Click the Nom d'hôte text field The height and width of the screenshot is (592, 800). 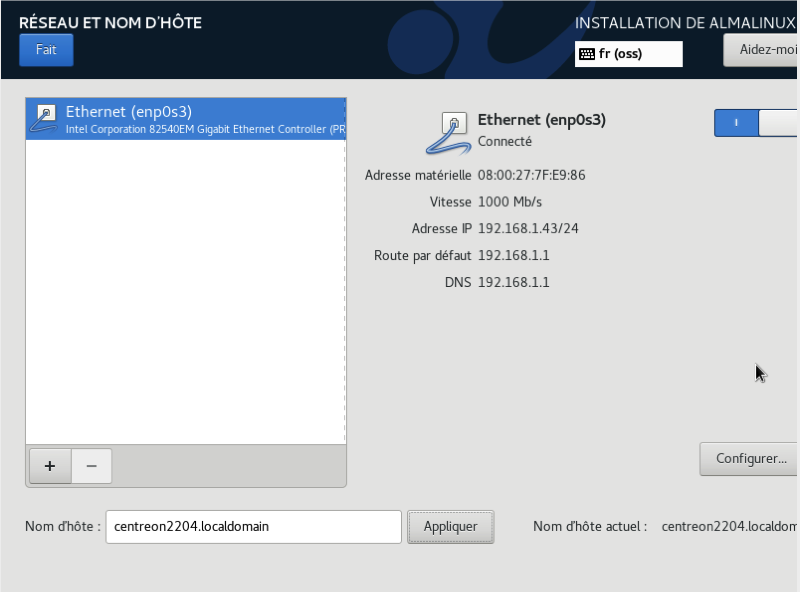point(253,526)
